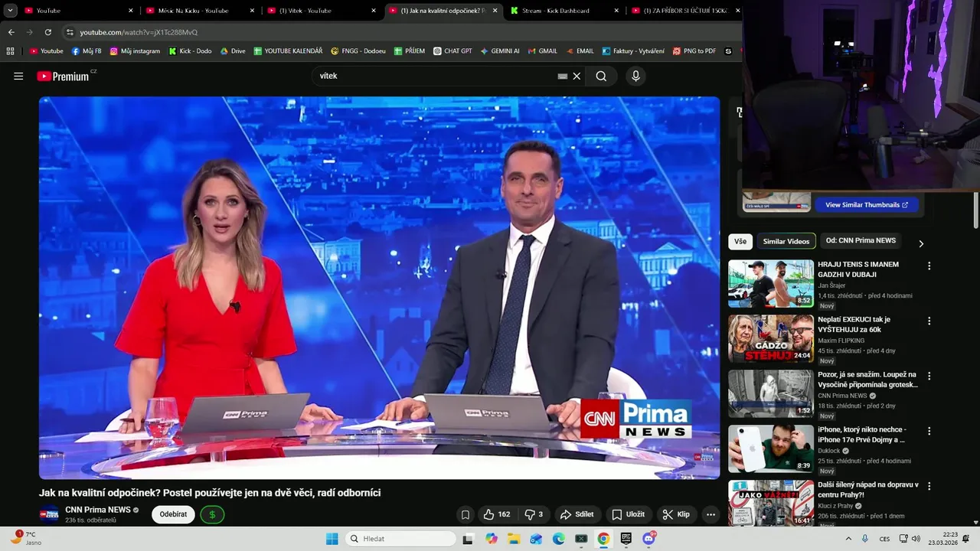Switch to Vítek - YouTube tab
This screenshot has width=980, height=551.
321,11
